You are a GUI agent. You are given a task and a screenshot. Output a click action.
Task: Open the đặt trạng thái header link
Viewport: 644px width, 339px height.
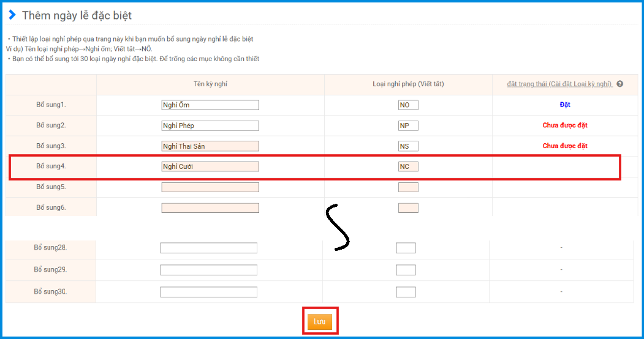559,84
